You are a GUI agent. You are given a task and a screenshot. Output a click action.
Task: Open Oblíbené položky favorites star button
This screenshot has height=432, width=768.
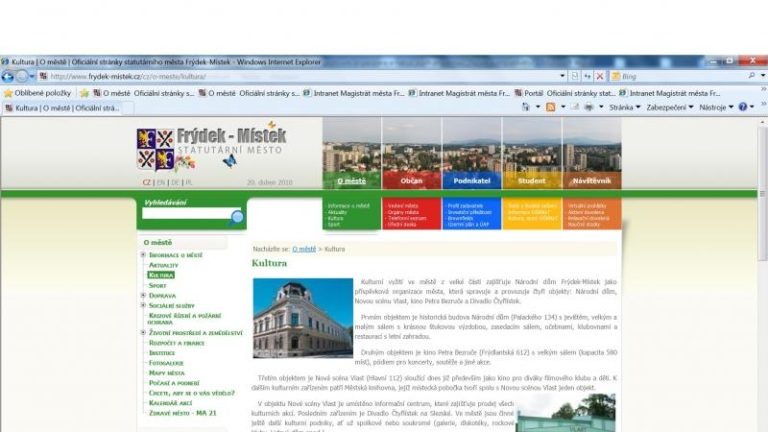(37, 93)
